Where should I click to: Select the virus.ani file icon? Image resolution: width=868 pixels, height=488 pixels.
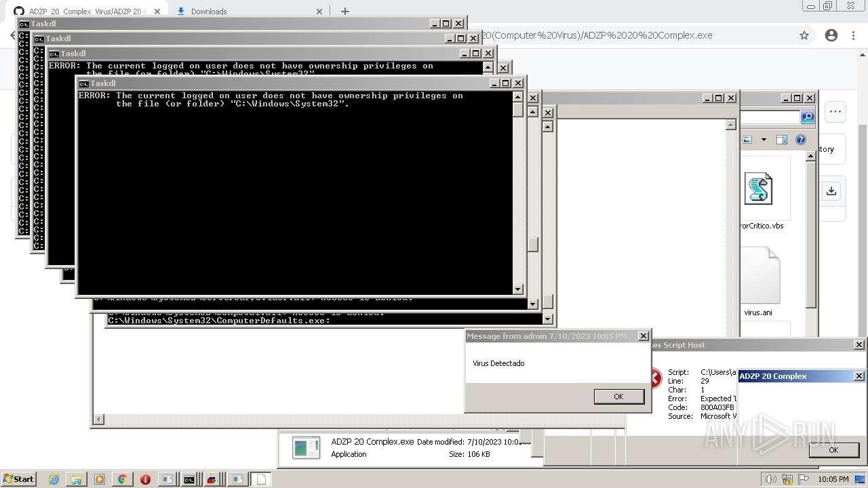tap(759, 275)
